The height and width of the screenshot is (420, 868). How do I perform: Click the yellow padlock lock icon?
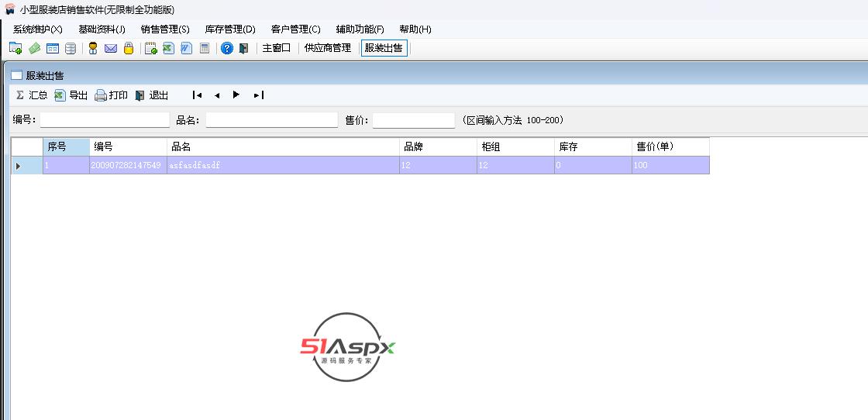(x=129, y=48)
